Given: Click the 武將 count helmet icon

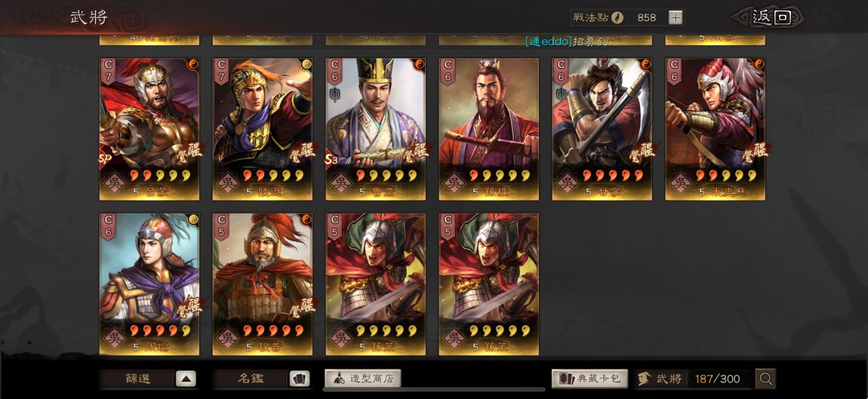Looking at the screenshot, I should [644, 379].
